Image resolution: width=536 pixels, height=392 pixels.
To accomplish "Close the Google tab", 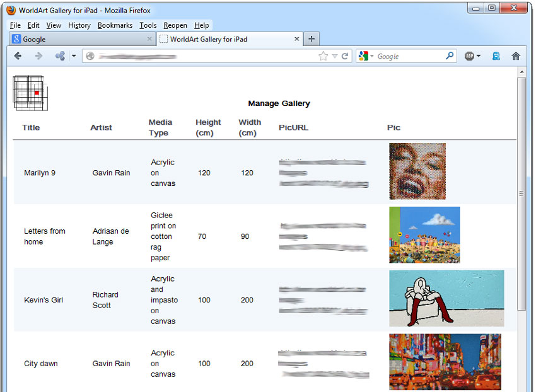I will click(149, 39).
